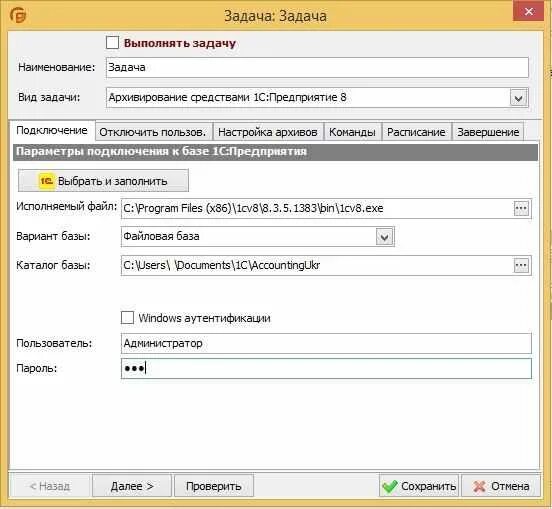552x509 pixels.
Task: Click the Вариант базы: label
Action: (53, 236)
